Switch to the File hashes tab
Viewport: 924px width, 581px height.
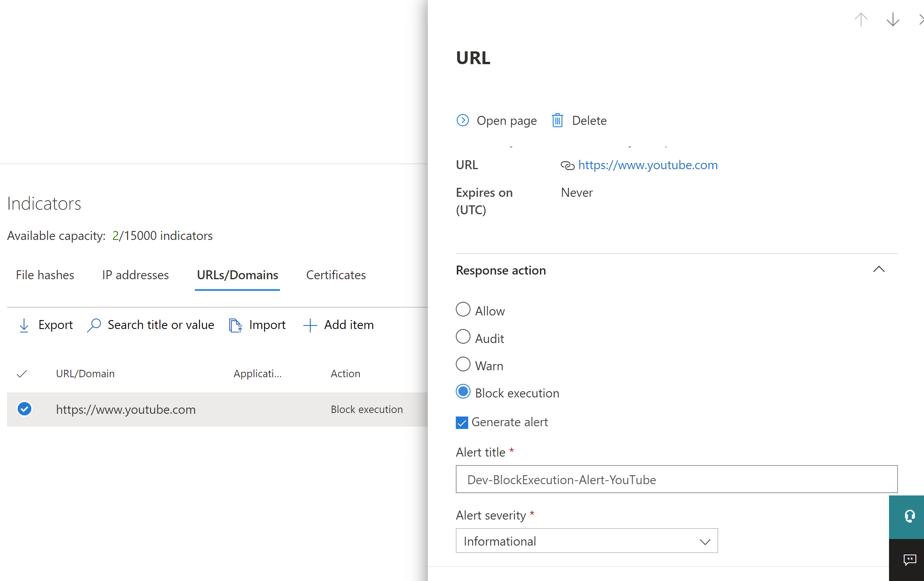coord(44,275)
